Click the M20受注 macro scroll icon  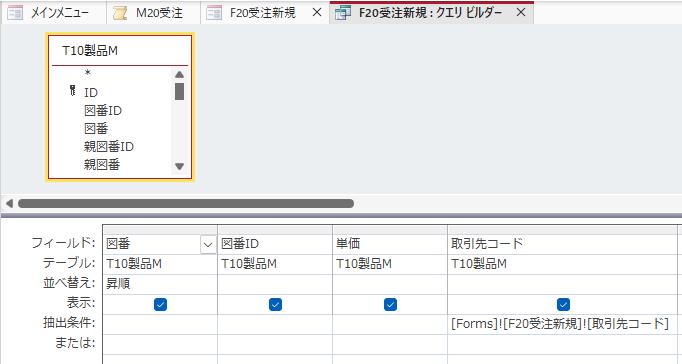pos(120,13)
